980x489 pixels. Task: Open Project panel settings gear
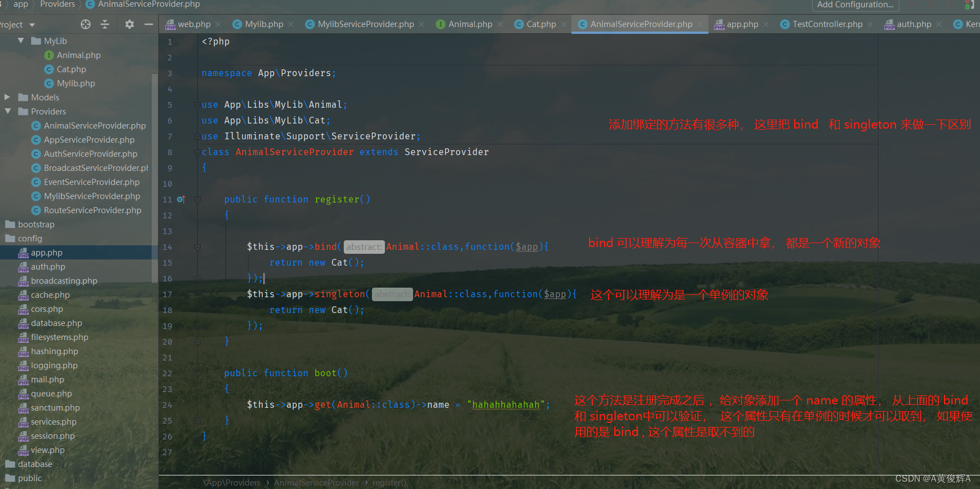[130, 24]
